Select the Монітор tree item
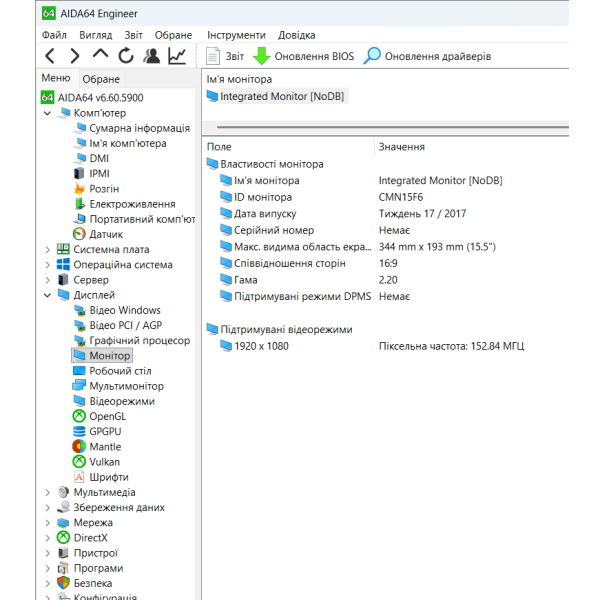Screen dimensions: 600x600 point(102,355)
